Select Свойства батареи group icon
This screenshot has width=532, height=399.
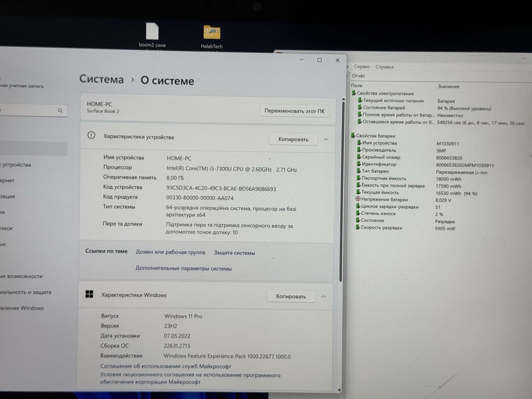tap(353, 135)
